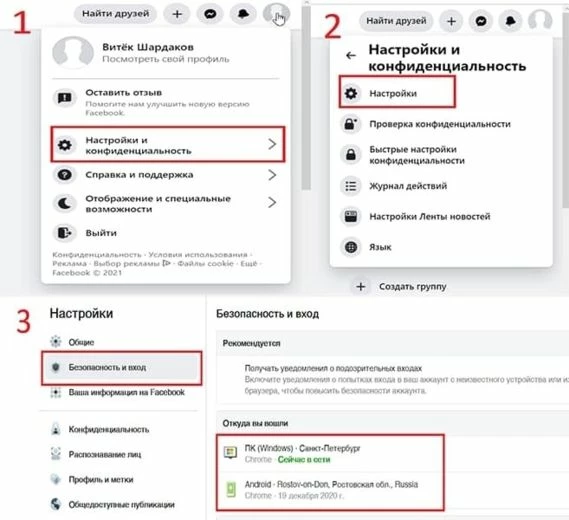Open Конфиденциальность in settings sidebar
Screen dimensions: 569x520
(109, 429)
